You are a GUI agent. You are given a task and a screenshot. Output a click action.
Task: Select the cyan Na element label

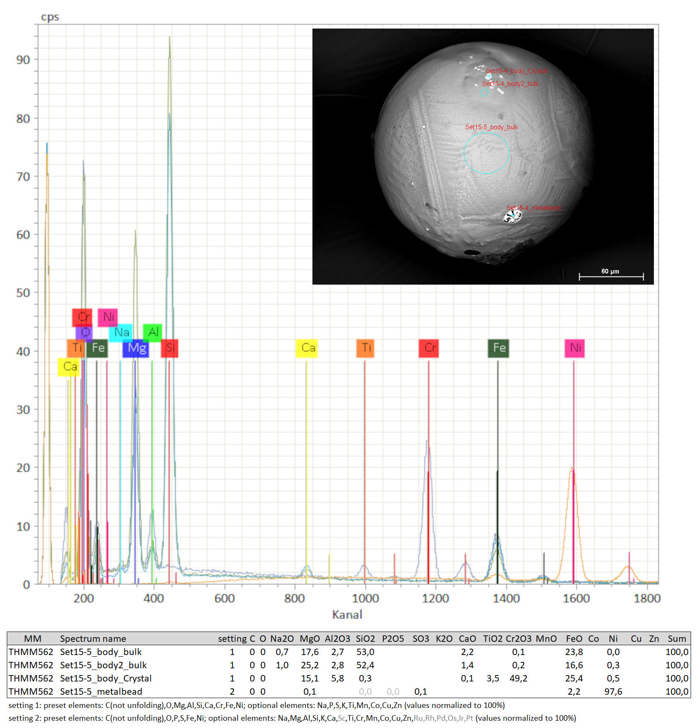(121, 332)
